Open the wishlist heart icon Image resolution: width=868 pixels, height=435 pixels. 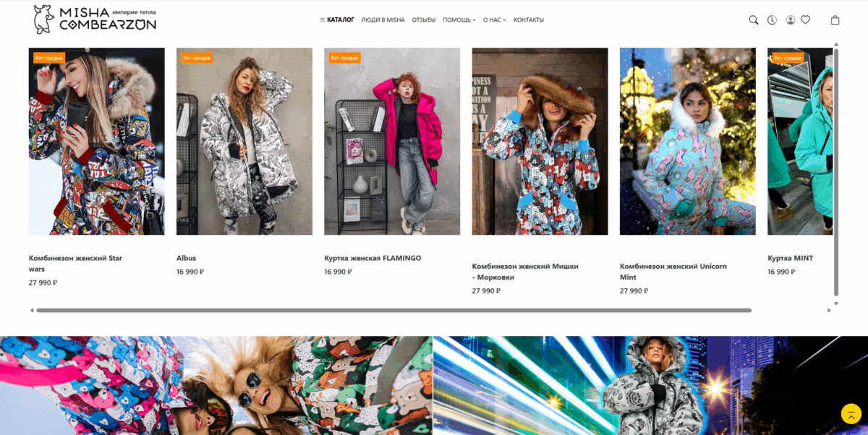pyautogui.click(x=805, y=20)
